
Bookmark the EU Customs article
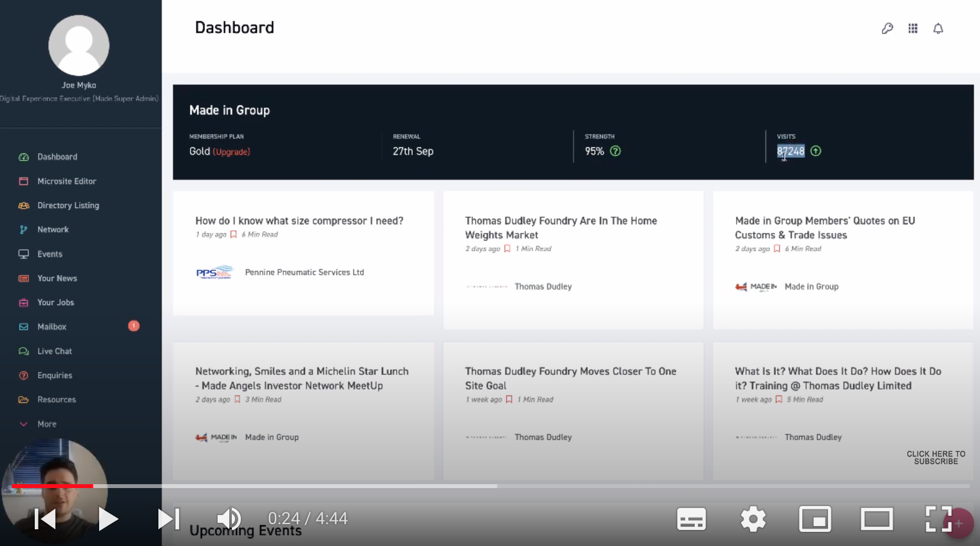pyautogui.click(x=777, y=249)
